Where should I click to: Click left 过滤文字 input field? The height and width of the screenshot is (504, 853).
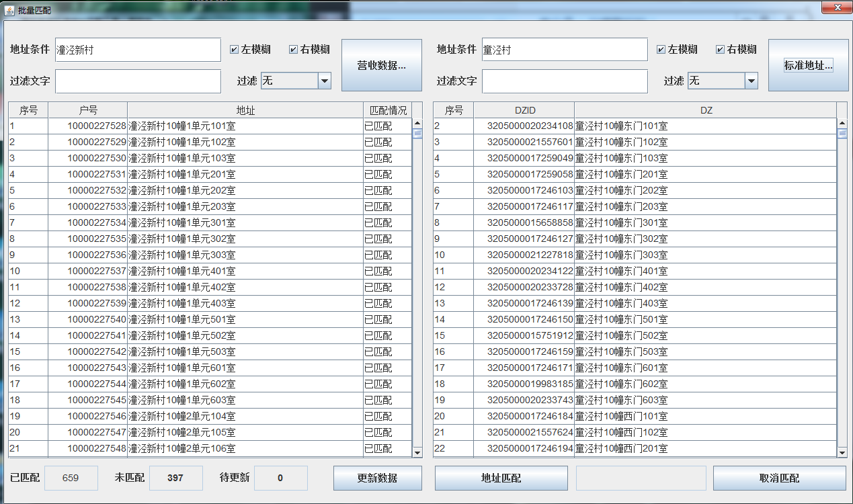coord(138,81)
